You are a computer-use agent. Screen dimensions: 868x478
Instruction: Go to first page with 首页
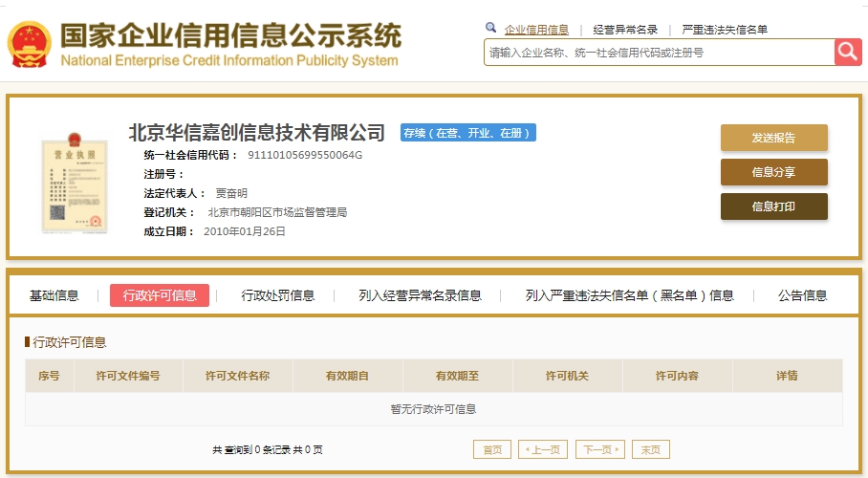point(492,449)
